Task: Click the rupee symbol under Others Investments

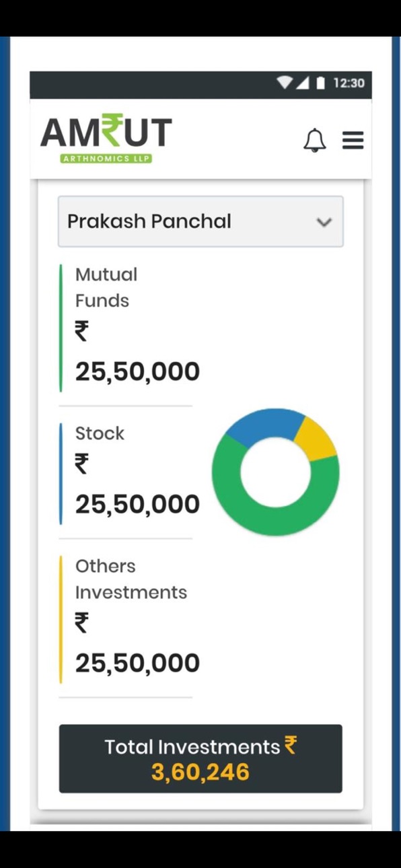Action: (x=81, y=623)
